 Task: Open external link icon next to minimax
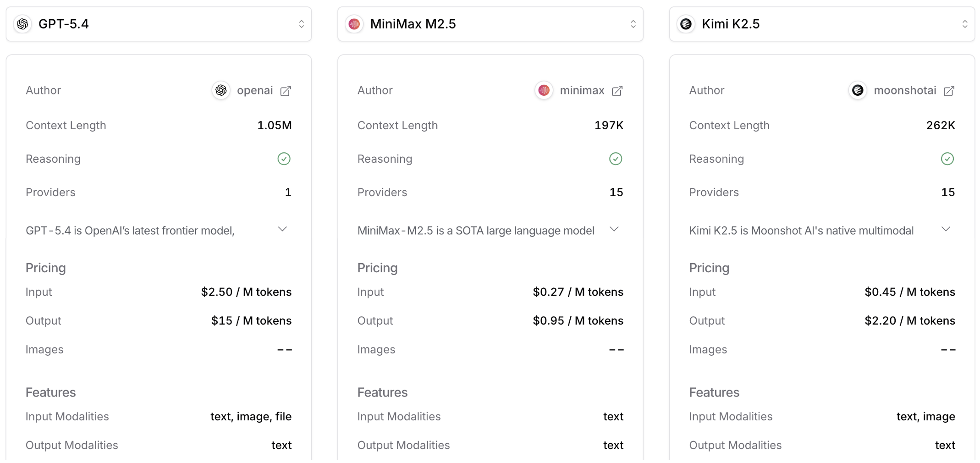pyautogui.click(x=617, y=91)
